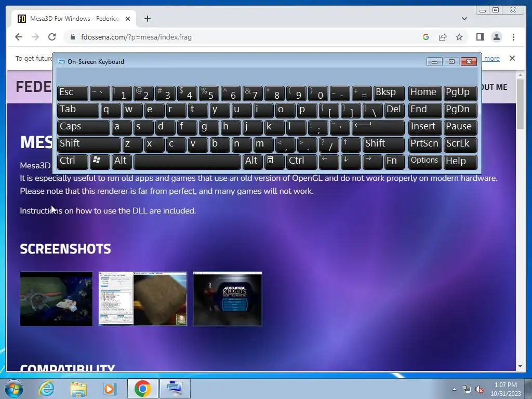
Task: Select the Mesa3D For Windows tab
Action: [74, 19]
